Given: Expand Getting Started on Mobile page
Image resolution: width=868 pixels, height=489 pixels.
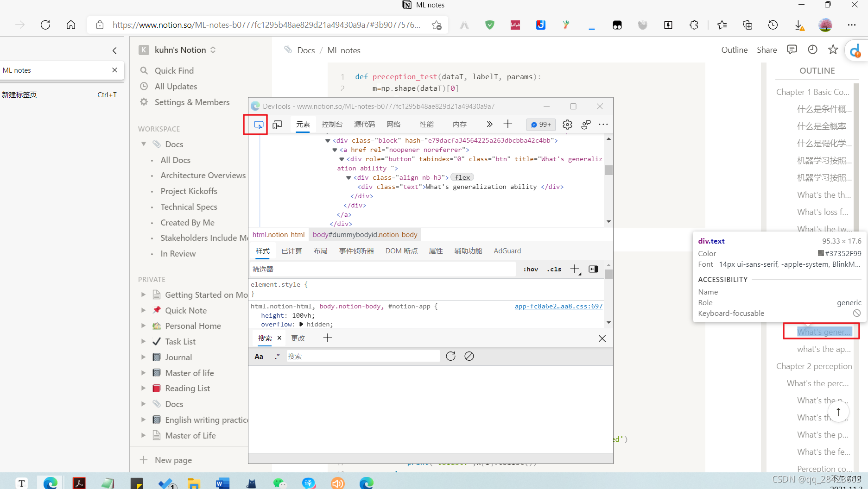Looking at the screenshot, I should tap(143, 295).
